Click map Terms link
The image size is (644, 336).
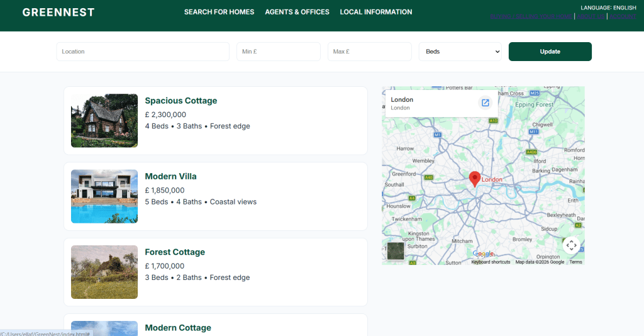click(x=575, y=262)
